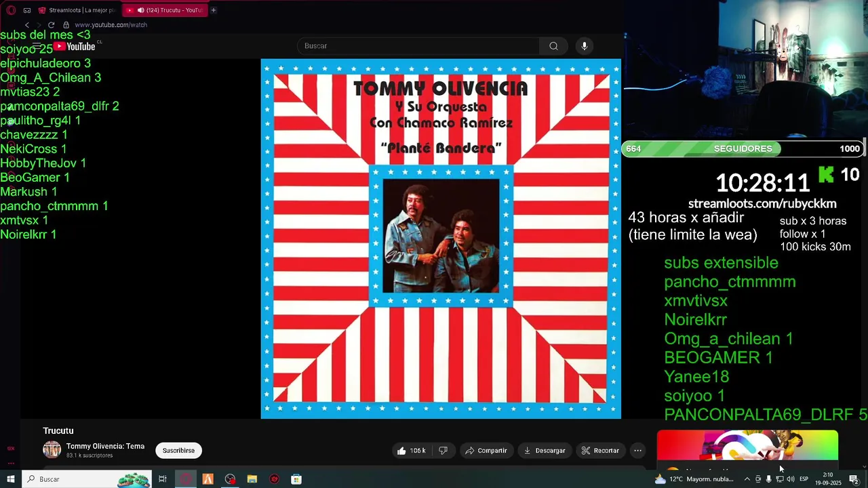Run search with magnifier button
The height and width of the screenshot is (488, 868).
tap(553, 46)
